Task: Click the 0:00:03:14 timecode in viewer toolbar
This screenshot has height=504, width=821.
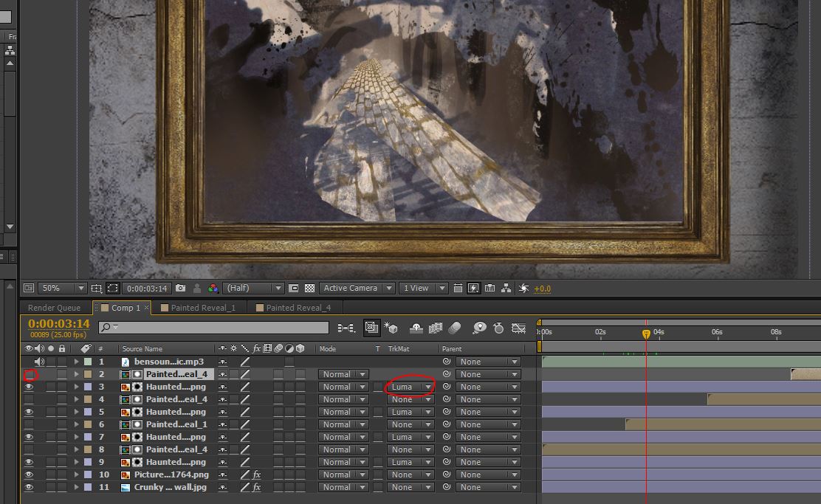Action: pyautogui.click(x=147, y=289)
